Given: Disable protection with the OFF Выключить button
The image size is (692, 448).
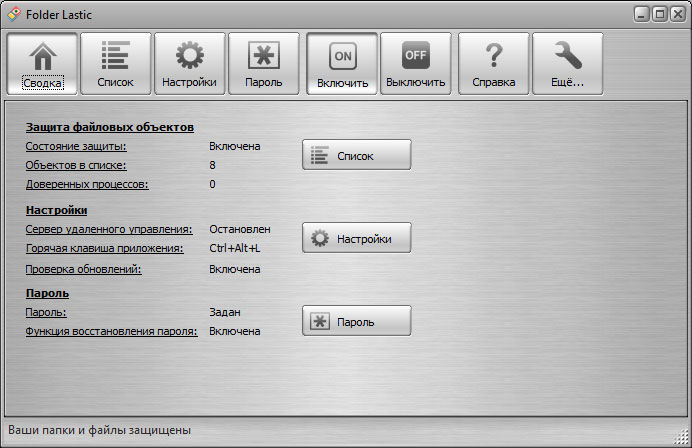Looking at the screenshot, I should [415, 63].
